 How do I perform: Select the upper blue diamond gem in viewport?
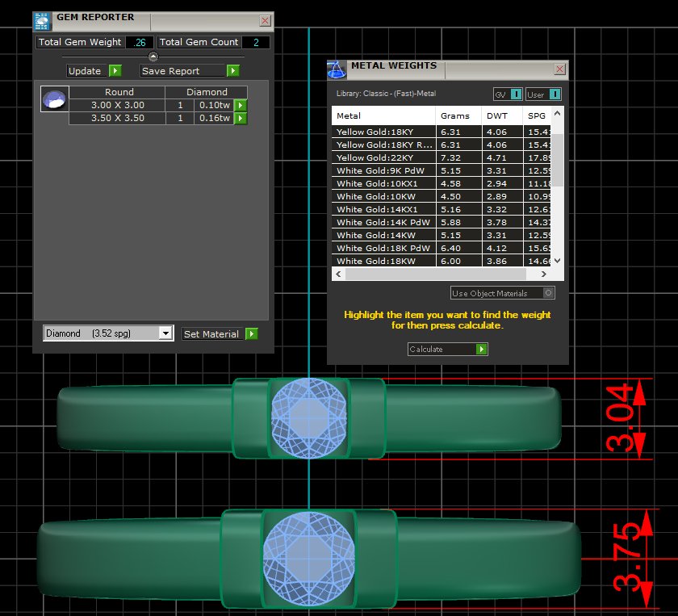click(x=309, y=418)
